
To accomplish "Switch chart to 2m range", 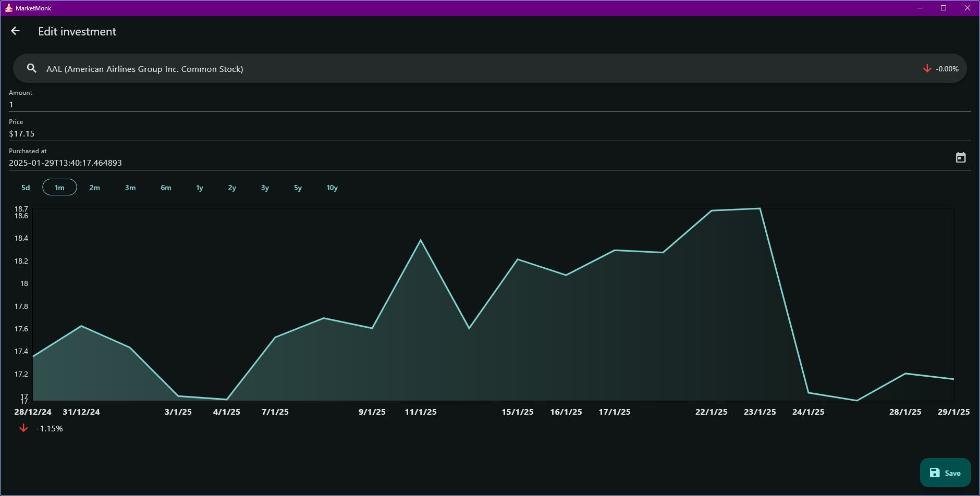I will pos(94,188).
